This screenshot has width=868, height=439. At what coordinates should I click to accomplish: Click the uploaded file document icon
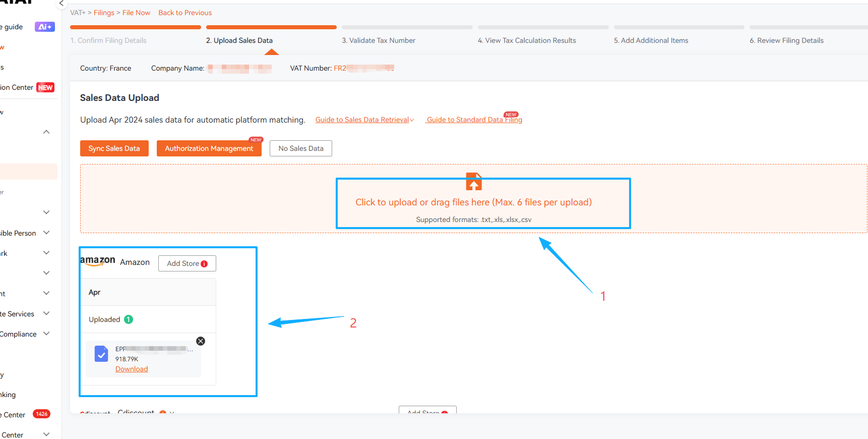(x=101, y=354)
